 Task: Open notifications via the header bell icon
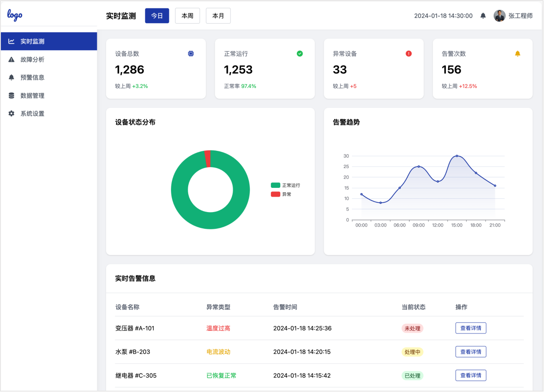[x=483, y=16]
